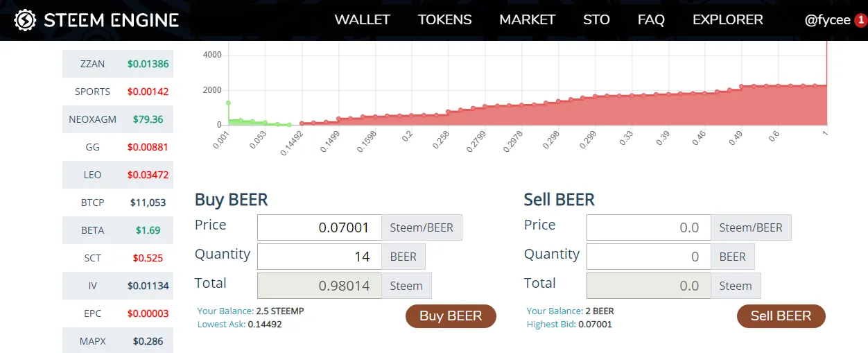Click the Buy BEER heading
This screenshot has height=353, width=868.
[x=231, y=200]
